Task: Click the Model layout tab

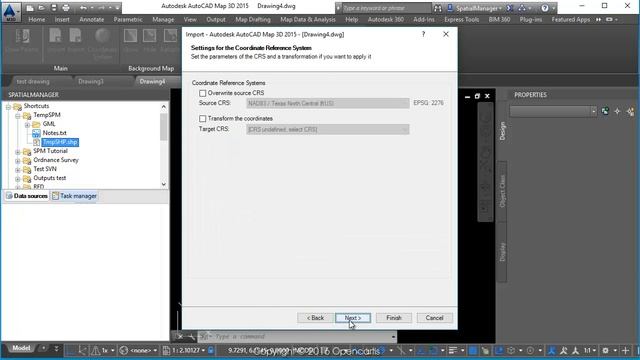Action: (21, 348)
